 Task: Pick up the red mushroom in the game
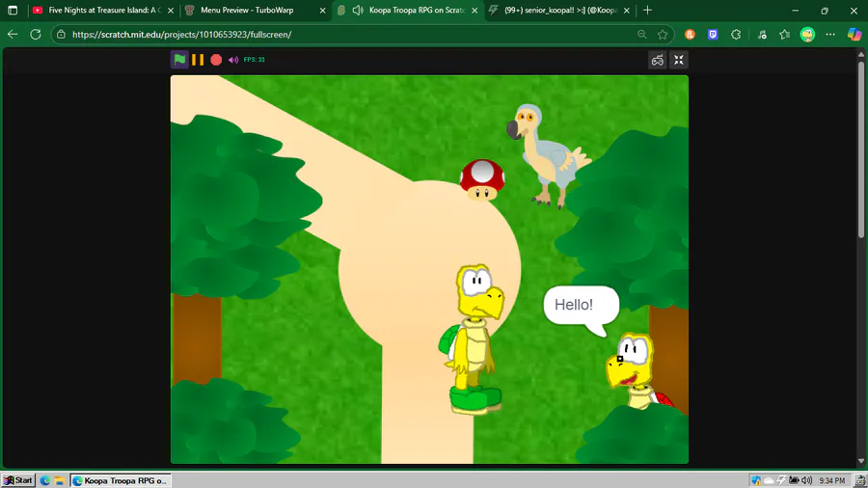pyautogui.click(x=482, y=179)
